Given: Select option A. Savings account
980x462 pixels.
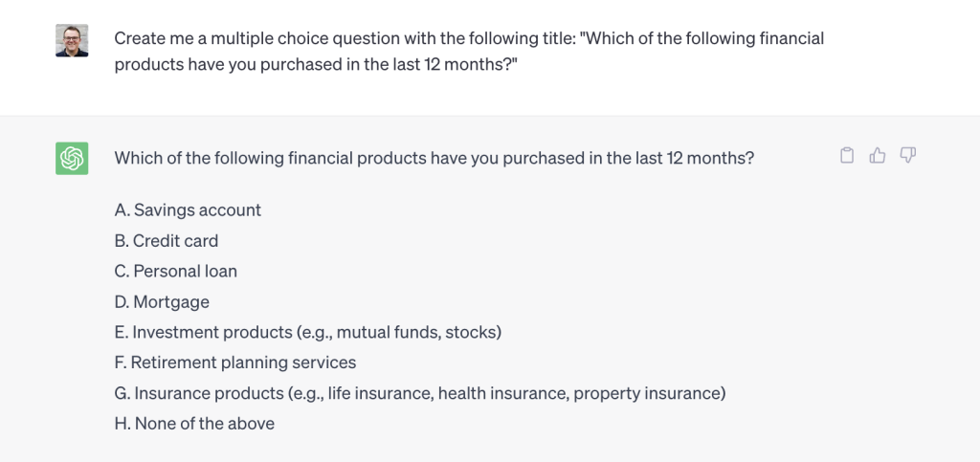Looking at the screenshot, I should 189,210.
